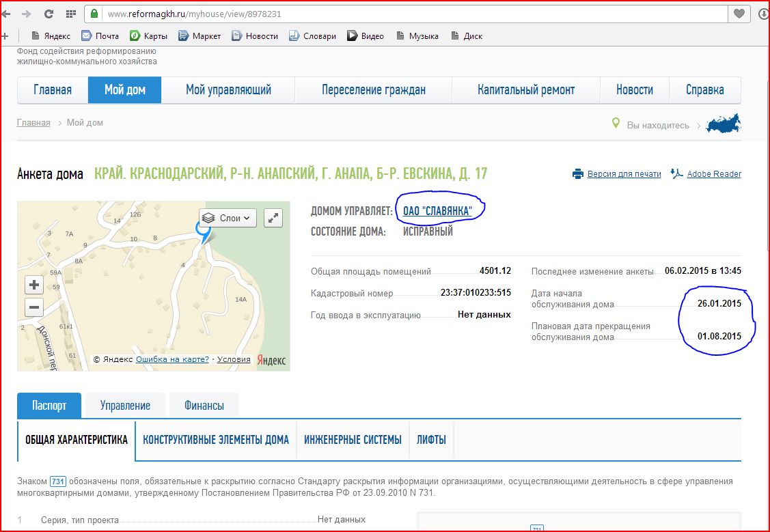The height and width of the screenshot is (532, 770).
Task: Open the Почта bookmark
Action: point(100,36)
